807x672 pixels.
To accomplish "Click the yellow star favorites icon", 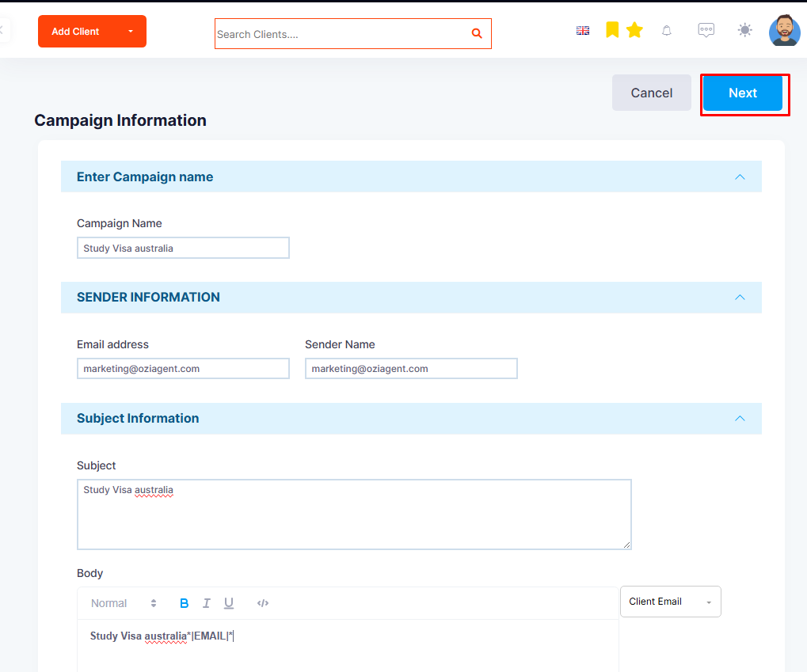I will pyautogui.click(x=634, y=30).
